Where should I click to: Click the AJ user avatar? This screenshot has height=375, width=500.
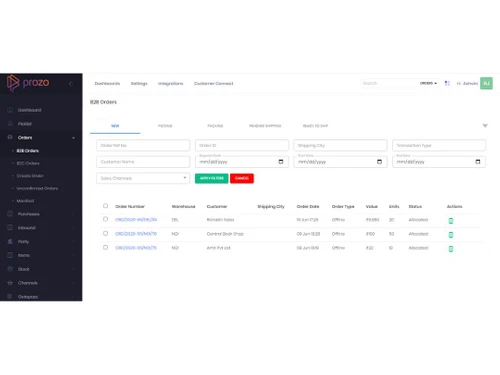[x=486, y=83]
